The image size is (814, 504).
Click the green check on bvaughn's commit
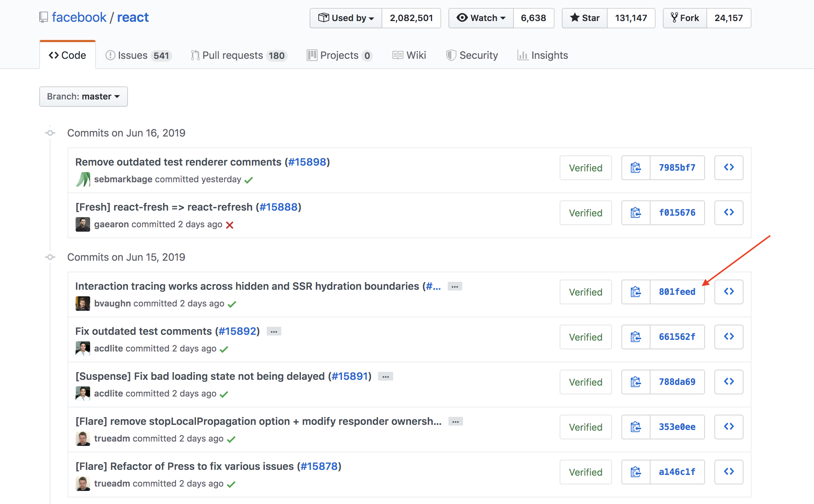coord(232,304)
